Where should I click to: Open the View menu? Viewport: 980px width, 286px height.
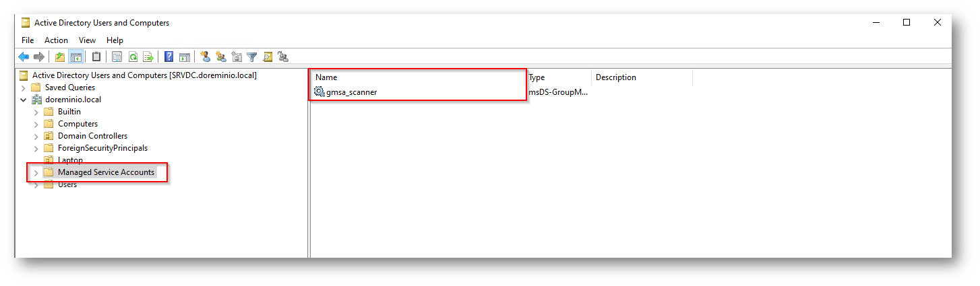pos(88,40)
